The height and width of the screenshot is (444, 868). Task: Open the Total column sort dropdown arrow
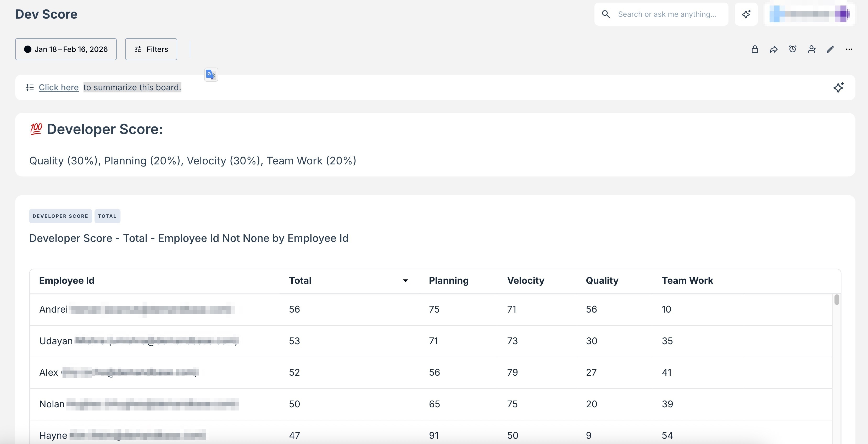(405, 281)
